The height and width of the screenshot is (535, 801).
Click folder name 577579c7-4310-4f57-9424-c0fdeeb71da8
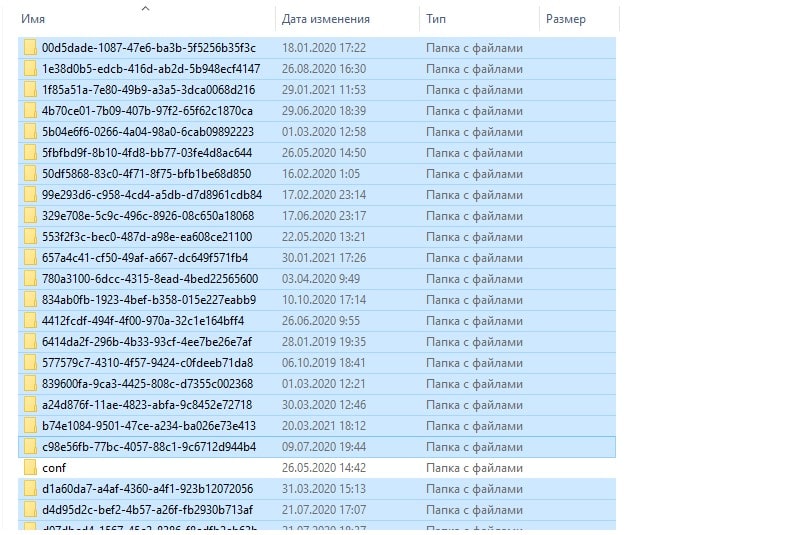[x=148, y=362]
